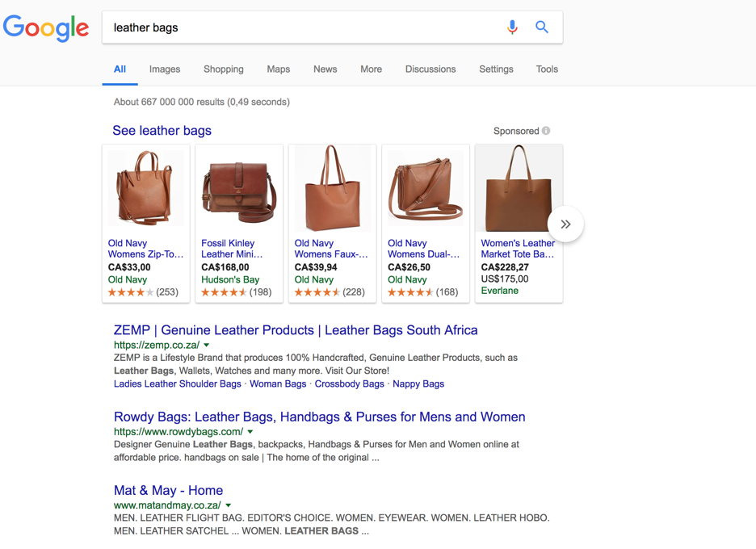Click into the leather bags search field
Image resolution: width=756 pixels, height=549 pixels.
pos(304,27)
